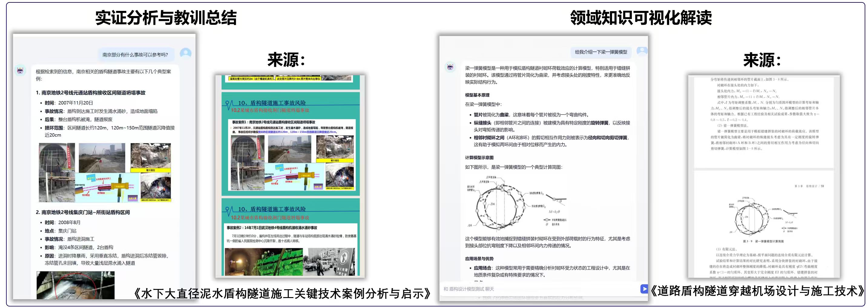This screenshot has width=868, height=308.
Task: Click the blue send message arrow button
Action: tap(644, 289)
